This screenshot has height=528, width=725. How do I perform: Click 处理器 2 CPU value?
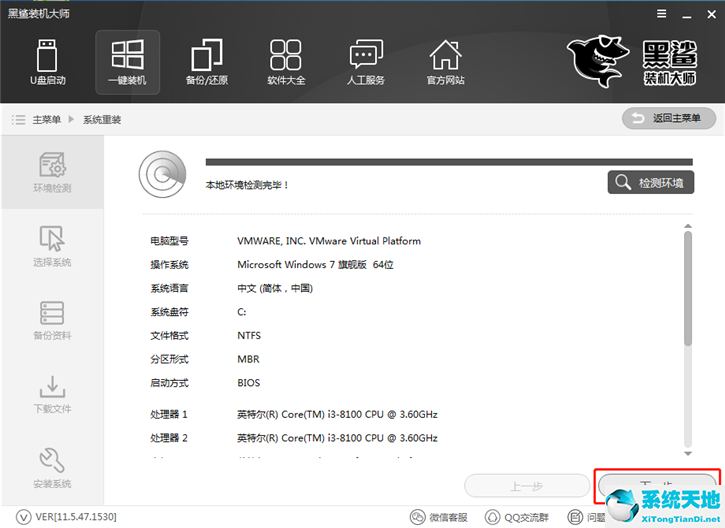point(338,438)
